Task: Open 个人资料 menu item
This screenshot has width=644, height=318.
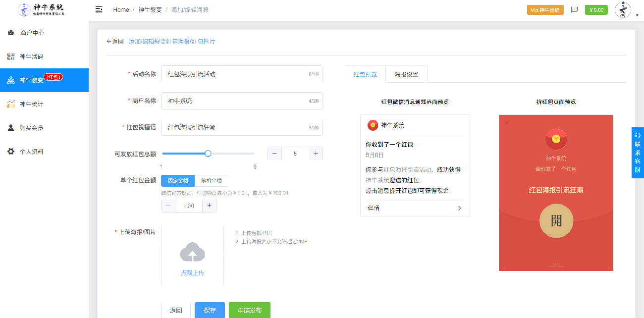Action: pyautogui.click(x=44, y=152)
